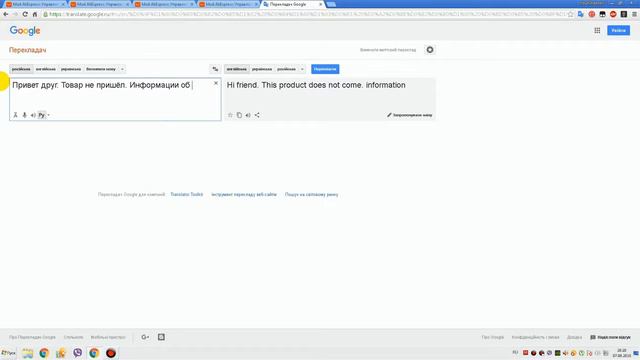Screen dimensions: 640x360
Task: Open the red recorder app in taskbar
Action: [111, 353]
